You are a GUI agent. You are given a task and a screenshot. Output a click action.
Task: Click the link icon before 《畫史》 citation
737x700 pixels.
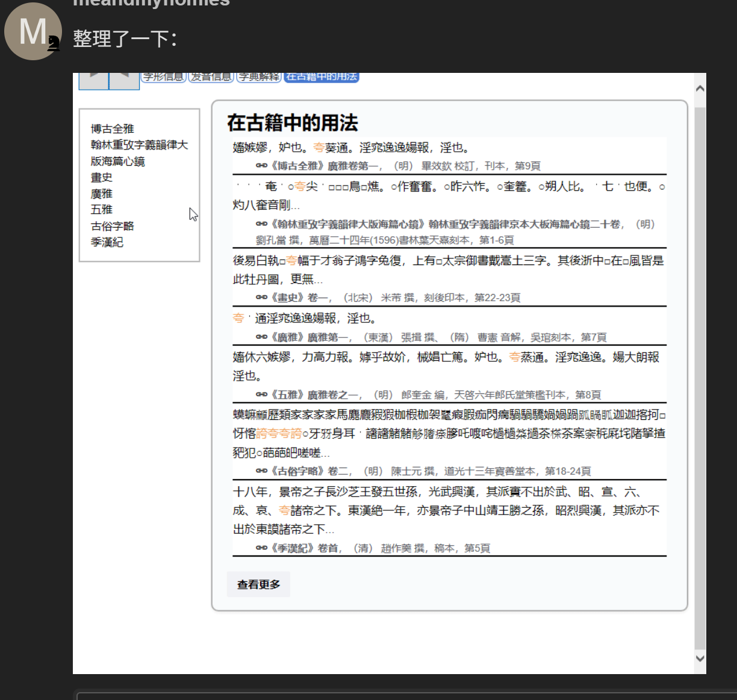pos(261,297)
